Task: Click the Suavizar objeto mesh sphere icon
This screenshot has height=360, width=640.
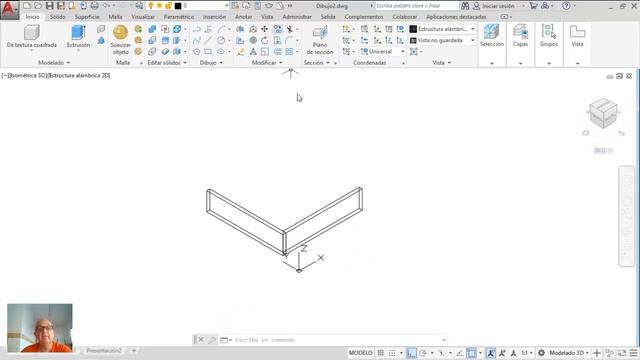Action: coord(120,32)
